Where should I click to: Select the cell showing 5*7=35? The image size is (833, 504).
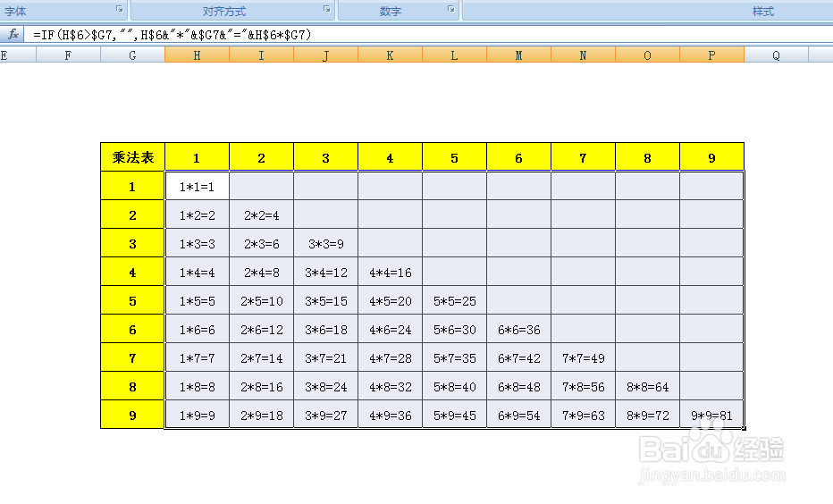pyautogui.click(x=454, y=358)
